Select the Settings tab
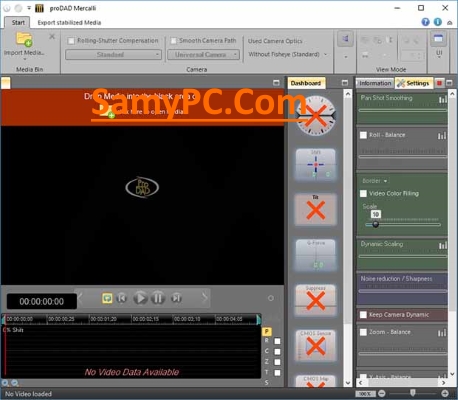This screenshot has width=458, height=400. tap(414, 83)
